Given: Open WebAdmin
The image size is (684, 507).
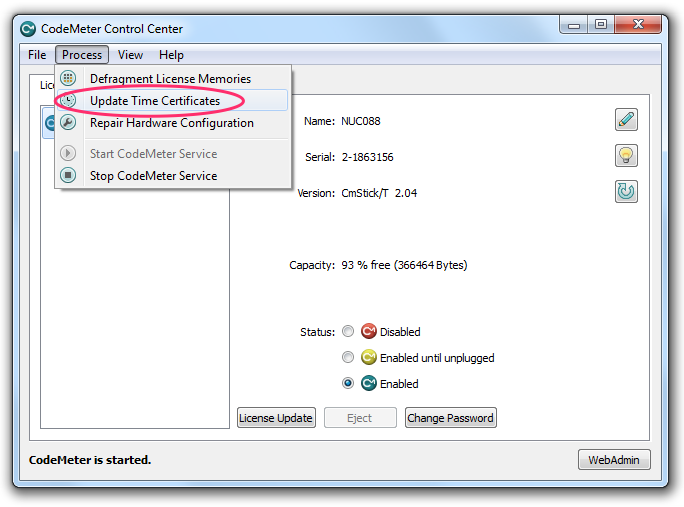Looking at the screenshot, I should [614, 460].
